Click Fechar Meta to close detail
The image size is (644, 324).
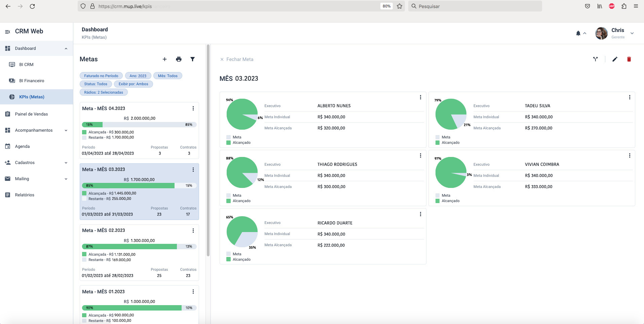237,59
